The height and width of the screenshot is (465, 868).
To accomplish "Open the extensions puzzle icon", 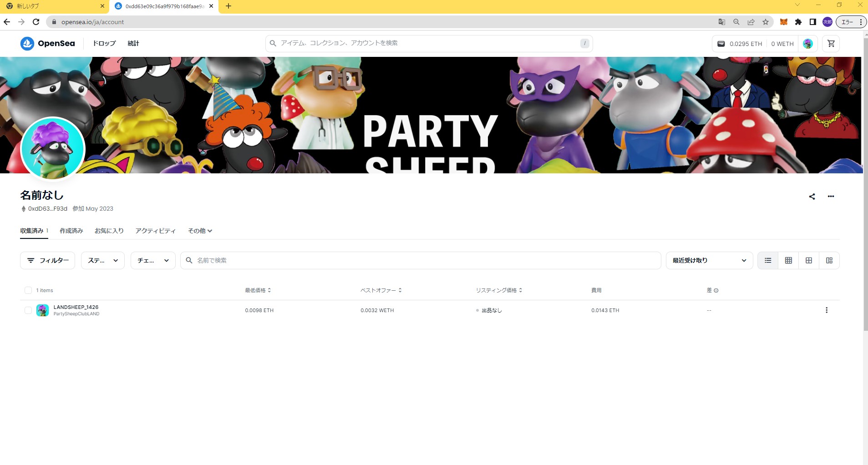I will click(798, 22).
